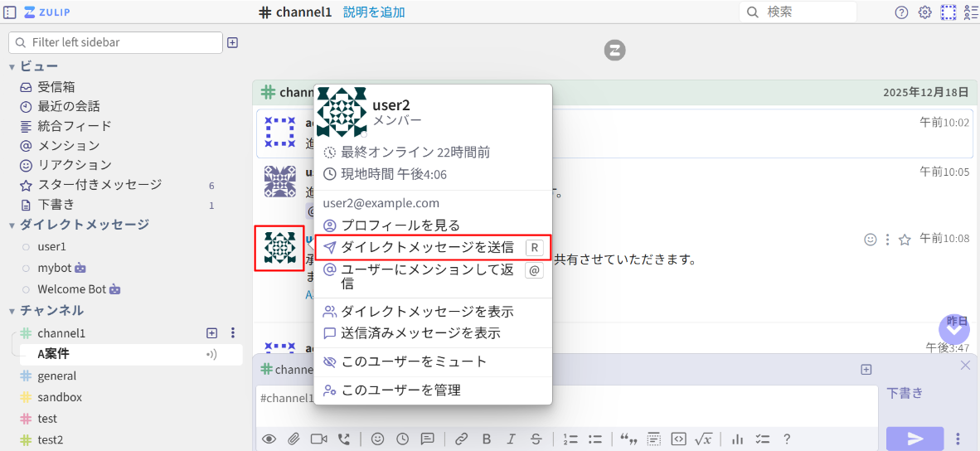This screenshot has width=980, height=451.
Task: Close the compose box
Action: tap(965, 366)
